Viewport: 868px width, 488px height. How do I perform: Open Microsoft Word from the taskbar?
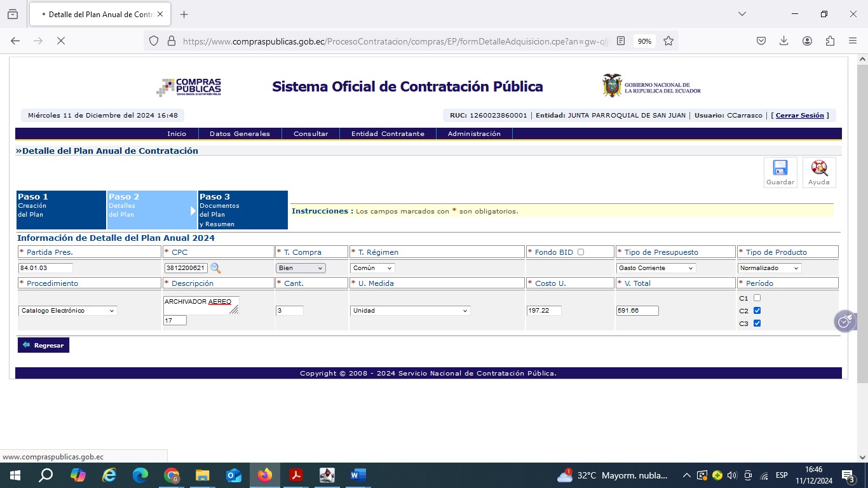358,475
